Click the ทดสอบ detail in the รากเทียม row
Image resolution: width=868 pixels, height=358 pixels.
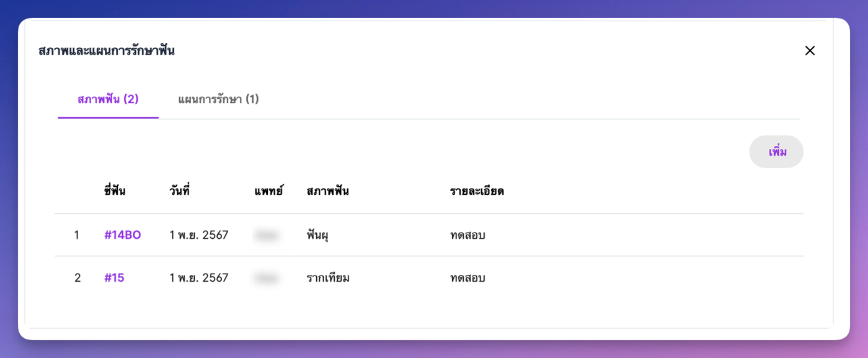coord(467,278)
